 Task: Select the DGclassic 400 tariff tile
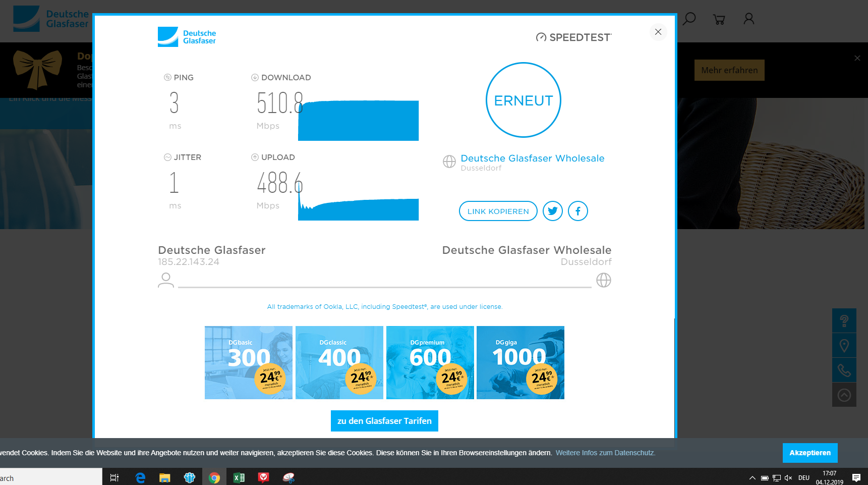click(339, 362)
